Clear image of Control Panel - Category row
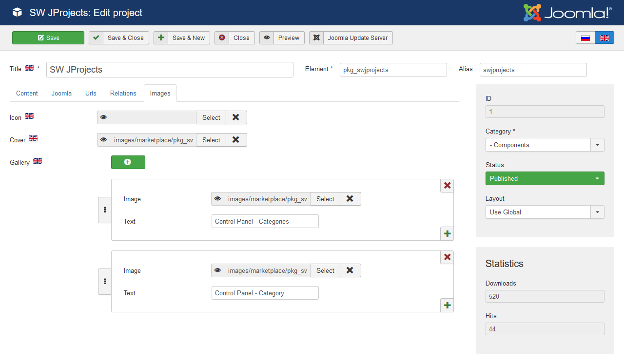The height and width of the screenshot is (364, 624). (351, 270)
